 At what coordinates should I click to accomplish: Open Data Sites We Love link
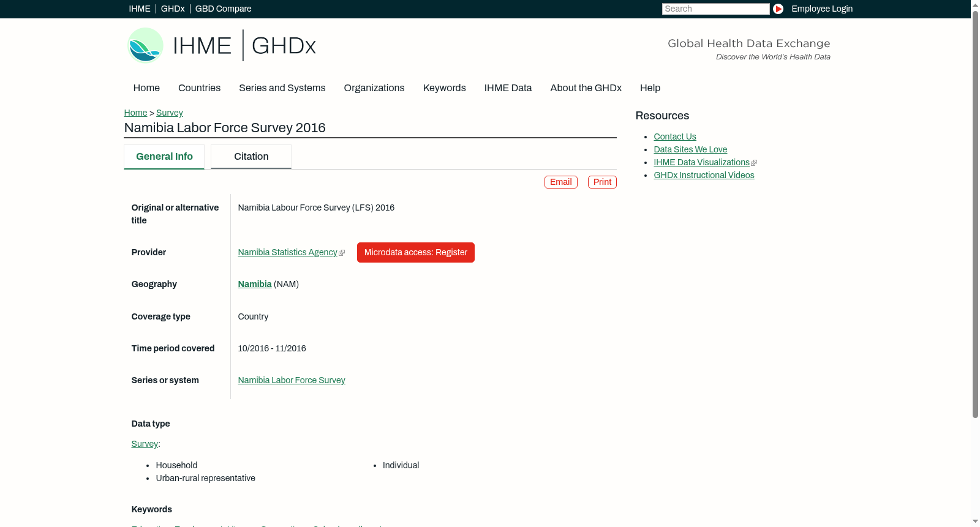tap(690, 149)
